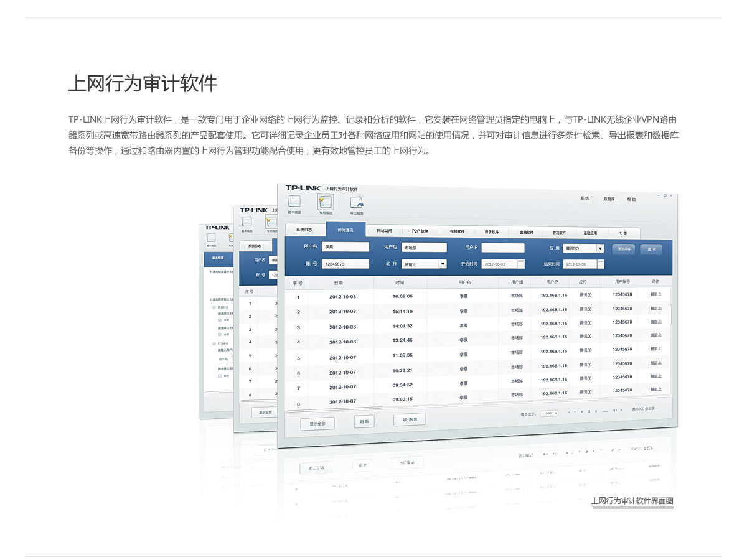
Task: Click the 查询 button
Action: coord(651,249)
